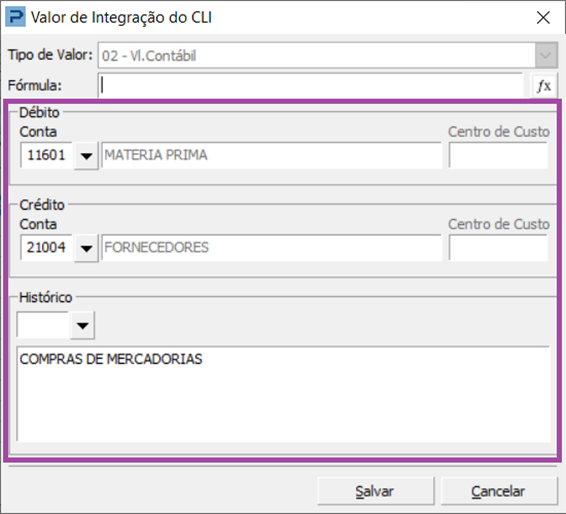Focus the Débito Centro de Custo field
The image size is (566, 514).
click(x=498, y=155)
